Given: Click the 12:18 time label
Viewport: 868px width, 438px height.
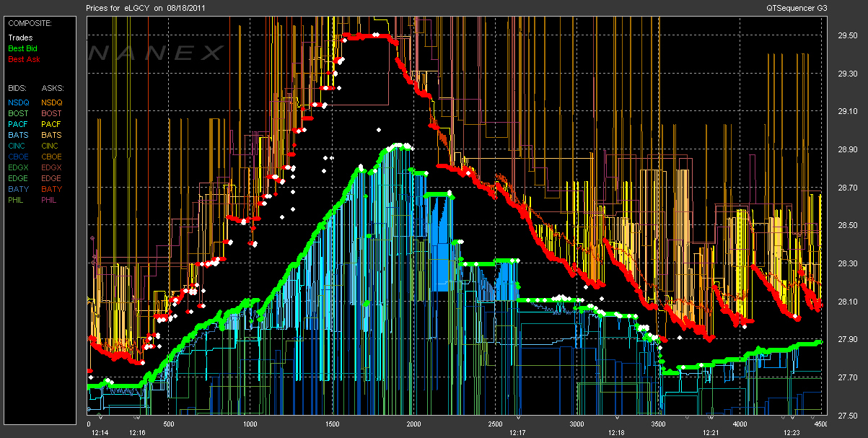Looking at the screenshot, I should (615, 432).
